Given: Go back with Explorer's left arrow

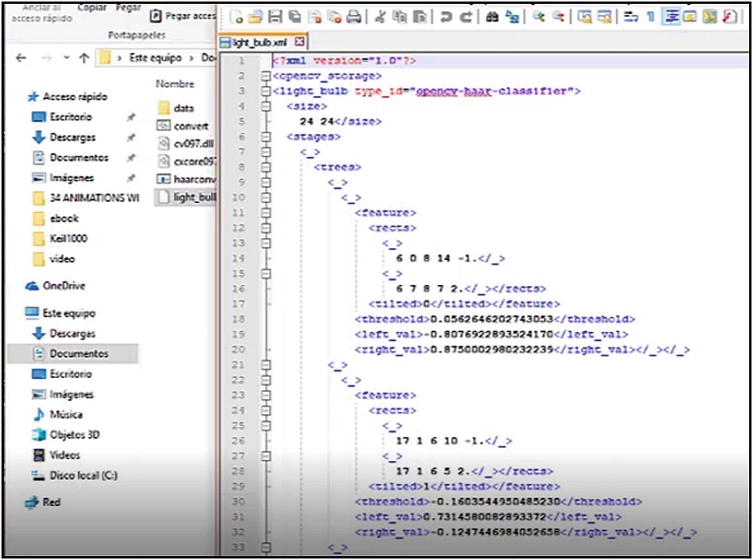Looking at the screenshot, I should pyautogui.click(x=21, y=58).
